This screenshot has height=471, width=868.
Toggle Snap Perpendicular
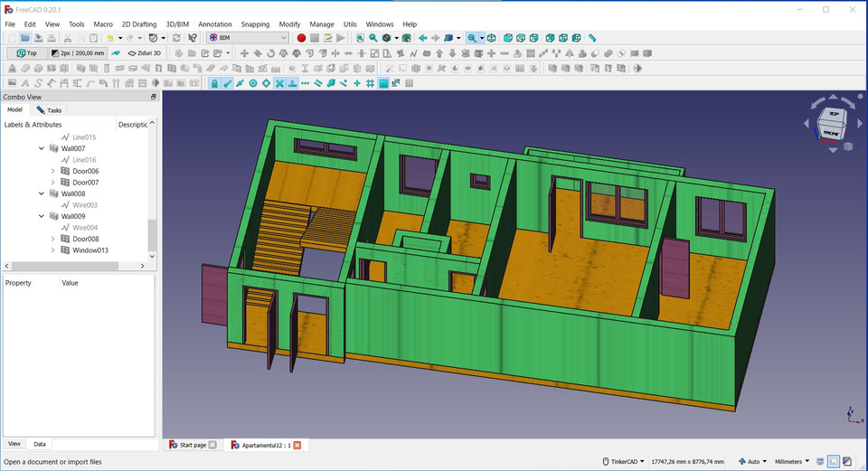tap(292, 83)
